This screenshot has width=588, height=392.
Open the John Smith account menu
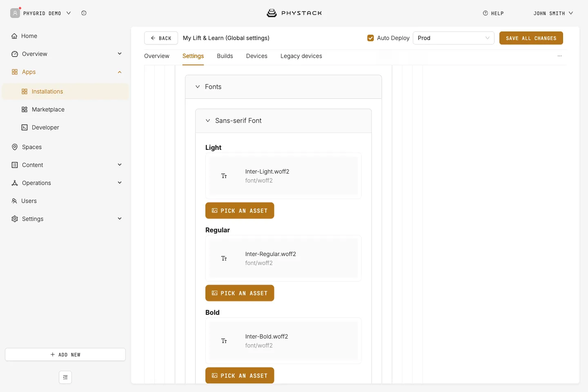pyautogui.click(x=553, y=13)
